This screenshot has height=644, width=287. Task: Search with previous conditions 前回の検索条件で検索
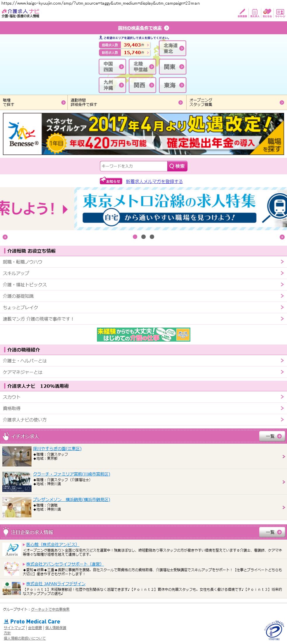coord(143,28)
